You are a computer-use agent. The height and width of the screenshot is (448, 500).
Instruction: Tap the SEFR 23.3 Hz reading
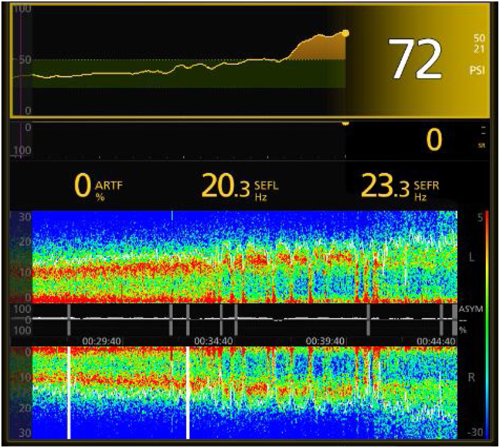(400, 187)
